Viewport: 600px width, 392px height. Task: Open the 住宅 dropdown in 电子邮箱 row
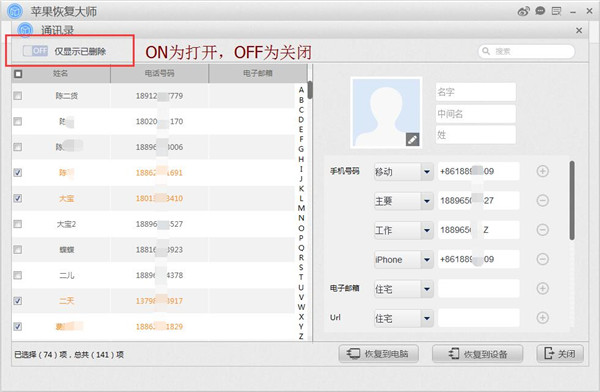pyautogui.click(x=404, y=289)
